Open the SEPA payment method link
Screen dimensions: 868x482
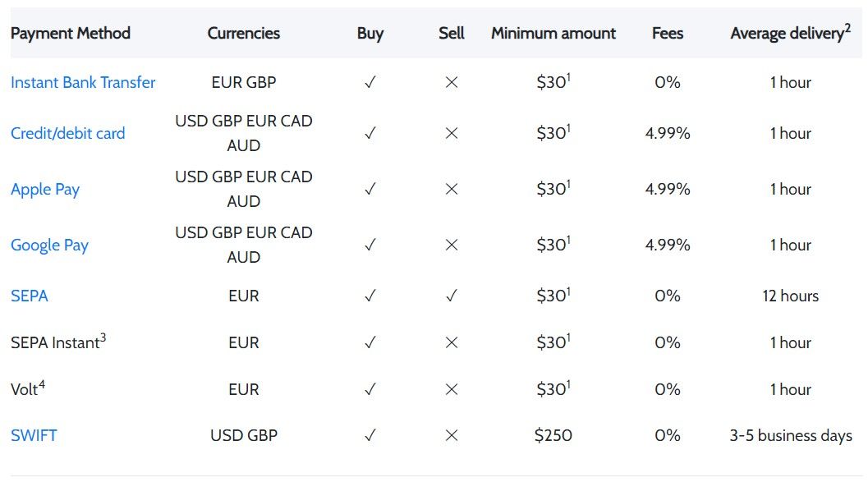tap(30, 296)
